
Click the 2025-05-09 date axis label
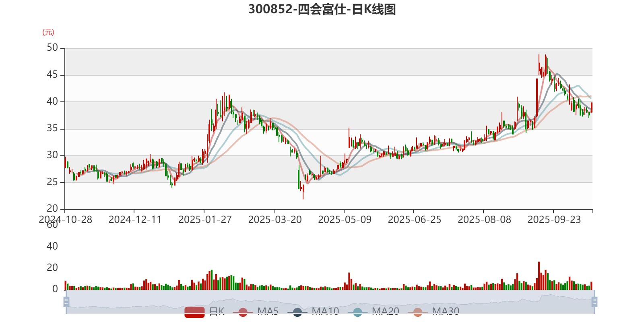click(x=345, y=220)
